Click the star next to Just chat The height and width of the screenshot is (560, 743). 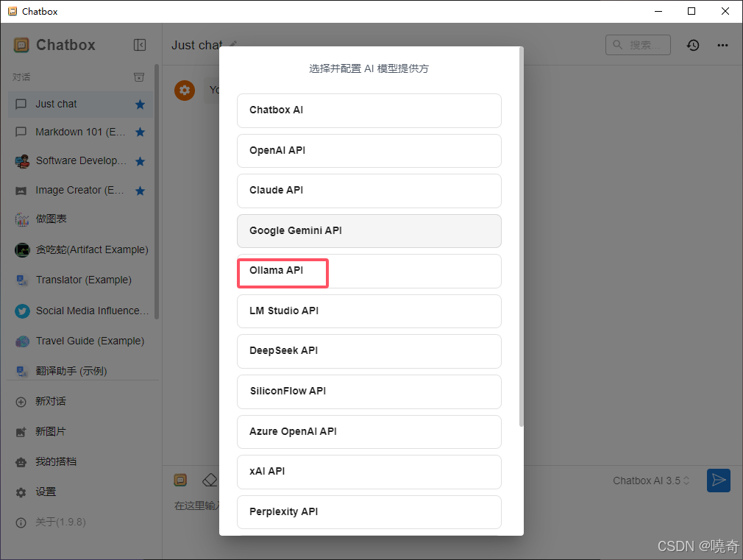pos(141,104)
